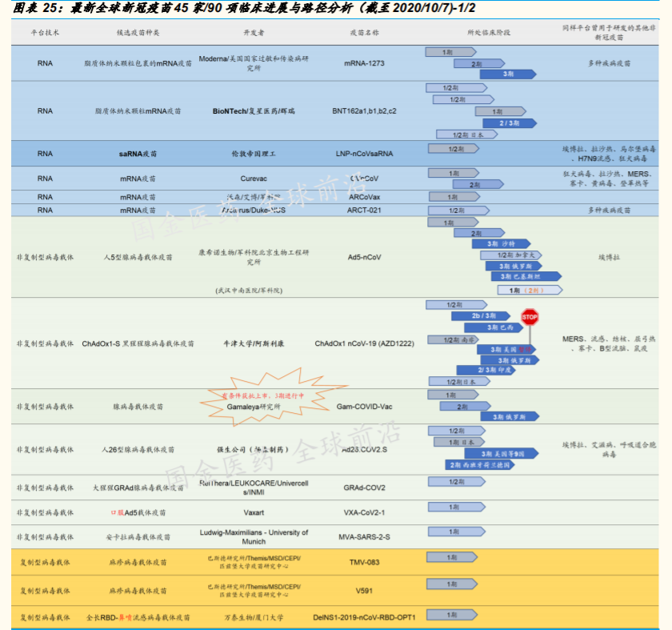
Task: Click the 开发者 column header
Action: coord(254,33)
